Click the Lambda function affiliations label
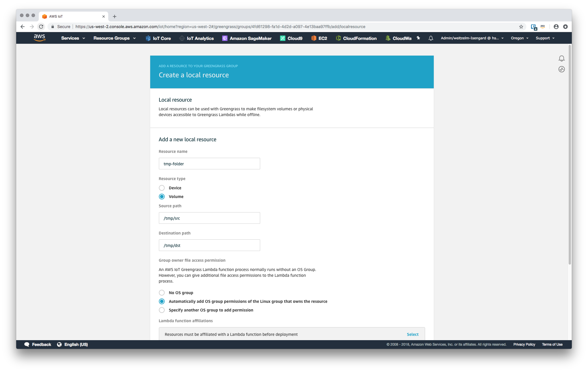Screen dimensions: 588x372 tap(185, 321)
